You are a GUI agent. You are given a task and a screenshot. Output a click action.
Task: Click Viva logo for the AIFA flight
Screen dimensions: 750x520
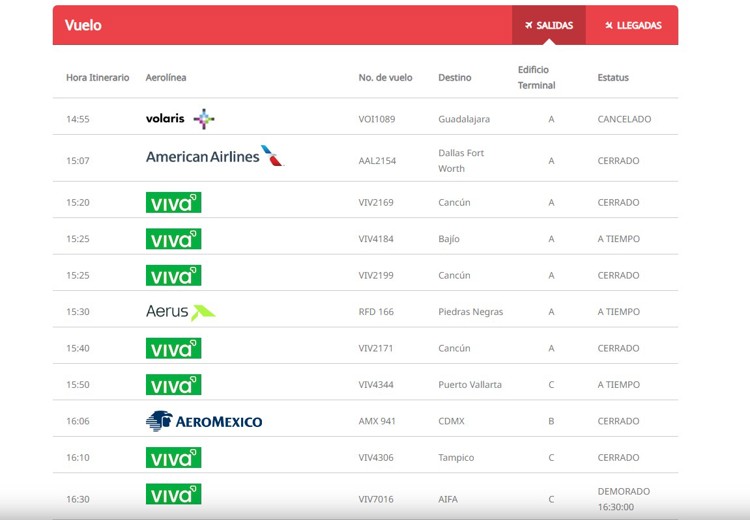click(x=173, y=494)
